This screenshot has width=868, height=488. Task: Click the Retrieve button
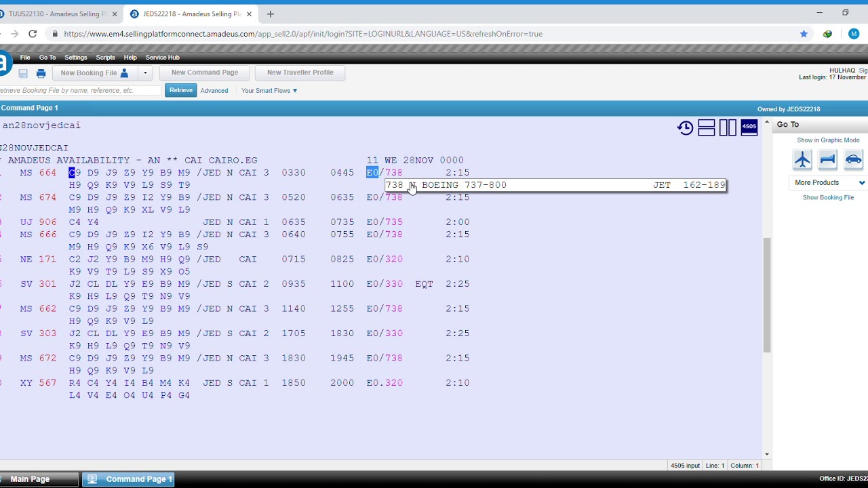(180, 90)
